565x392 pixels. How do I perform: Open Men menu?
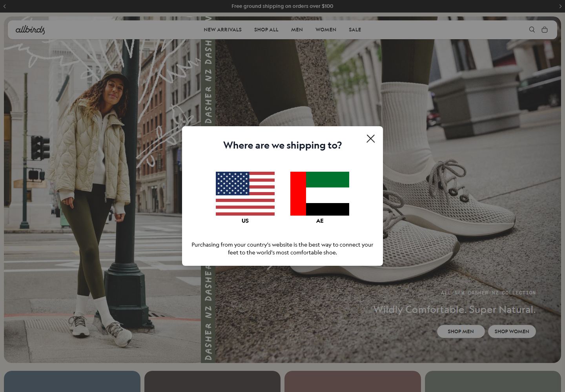coord(297,29)
